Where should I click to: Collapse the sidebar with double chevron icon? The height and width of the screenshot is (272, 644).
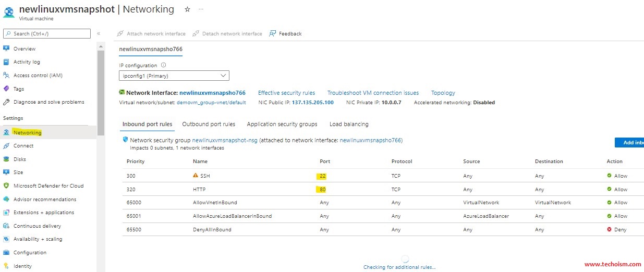click(x=99, y=33)
